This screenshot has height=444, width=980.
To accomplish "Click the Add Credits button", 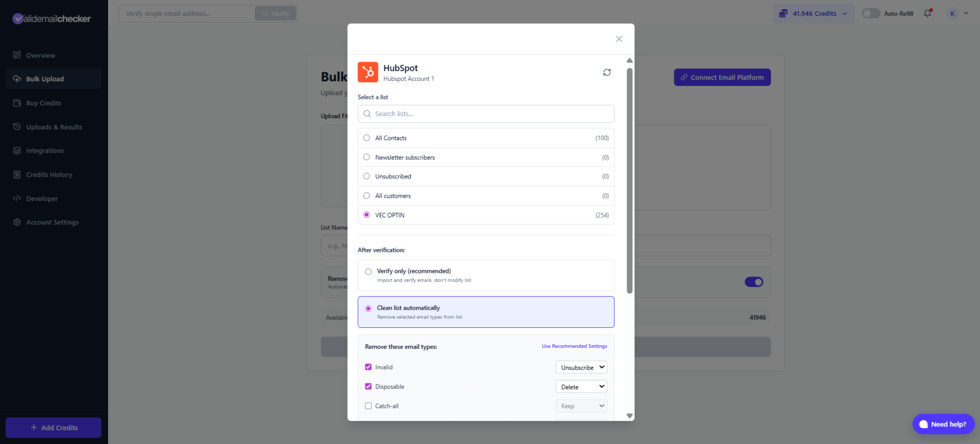I will pyautogui.click(x=54, y=428).
